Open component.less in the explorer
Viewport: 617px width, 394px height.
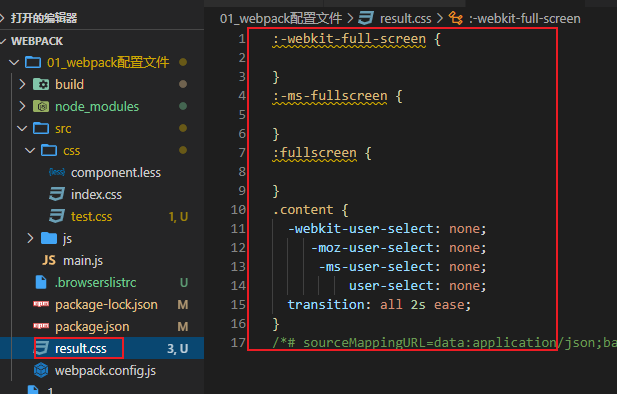click(x=116, y=172)
